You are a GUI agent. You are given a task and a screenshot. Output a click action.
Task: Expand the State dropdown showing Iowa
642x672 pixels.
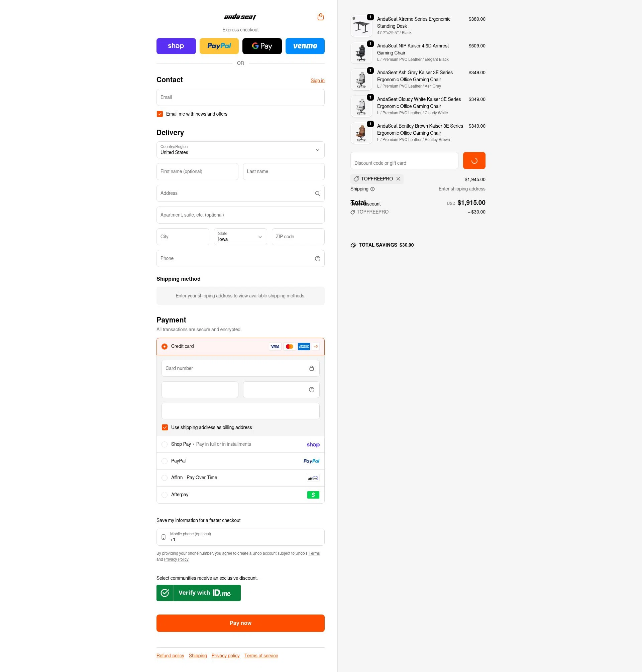(240, 237)
